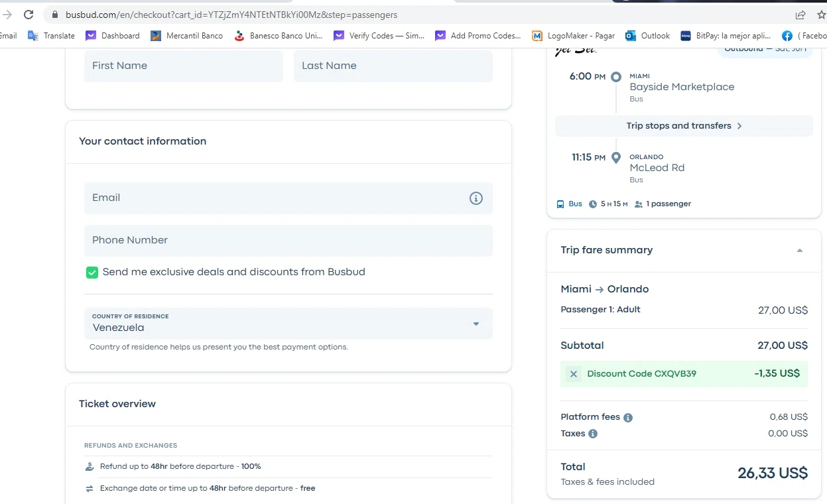Image resolution: width=827 pixels, height=504 pixels.
Task: Click the Country of residence helper text
Action: (x=219, y=347)
